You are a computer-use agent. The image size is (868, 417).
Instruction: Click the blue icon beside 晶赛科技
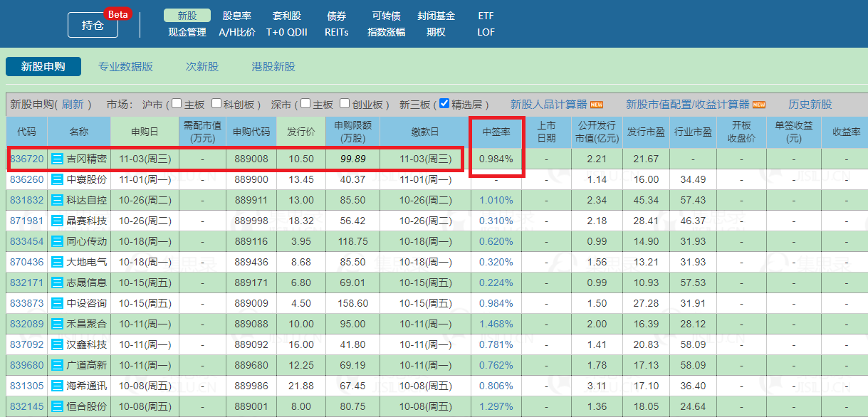58,221
